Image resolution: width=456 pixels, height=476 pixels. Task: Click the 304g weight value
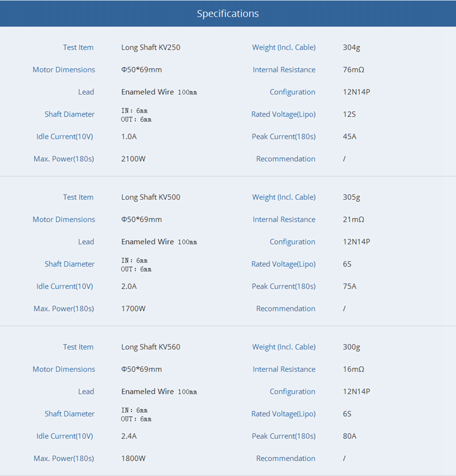[x=351, y=47]
